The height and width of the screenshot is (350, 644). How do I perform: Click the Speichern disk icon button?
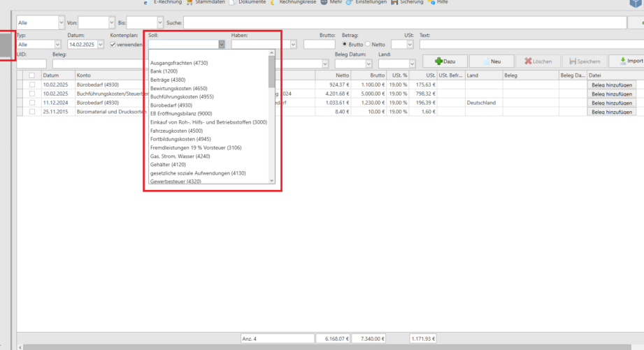pyautogui.click(x=583, y=61)
